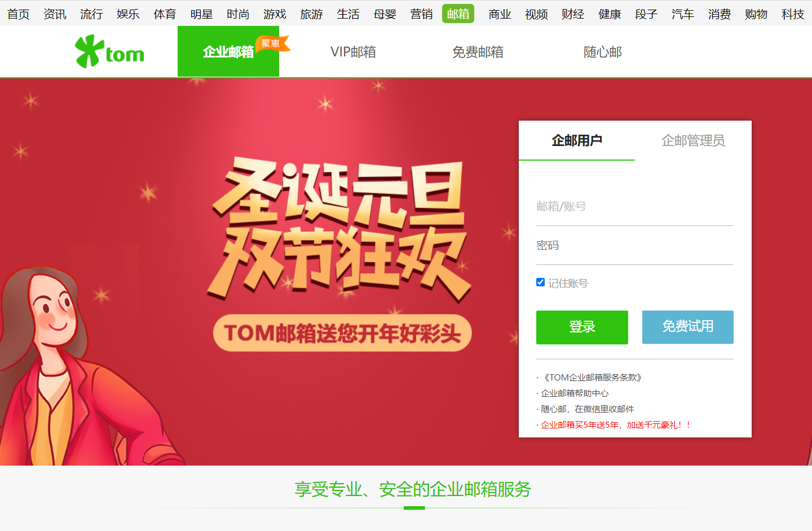The image size is (812, 531).
Task: Open the 科技 top menu item
Action: pyautogui.click(x=793, y=14)
